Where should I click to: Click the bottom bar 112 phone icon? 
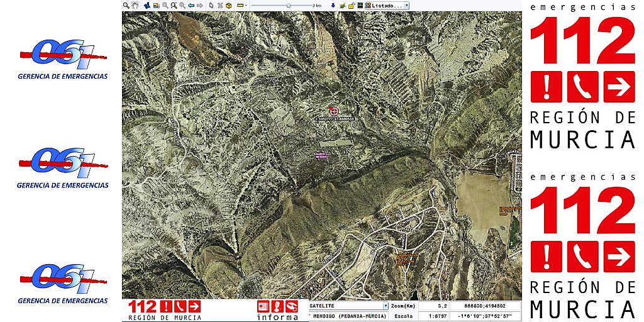[180, 306]
